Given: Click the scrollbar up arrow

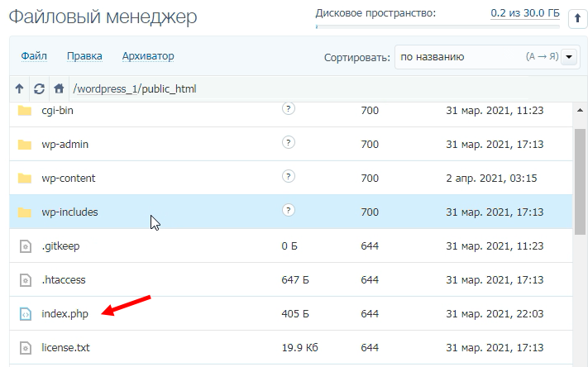Looking at the screenshot, I should [580, 110].
